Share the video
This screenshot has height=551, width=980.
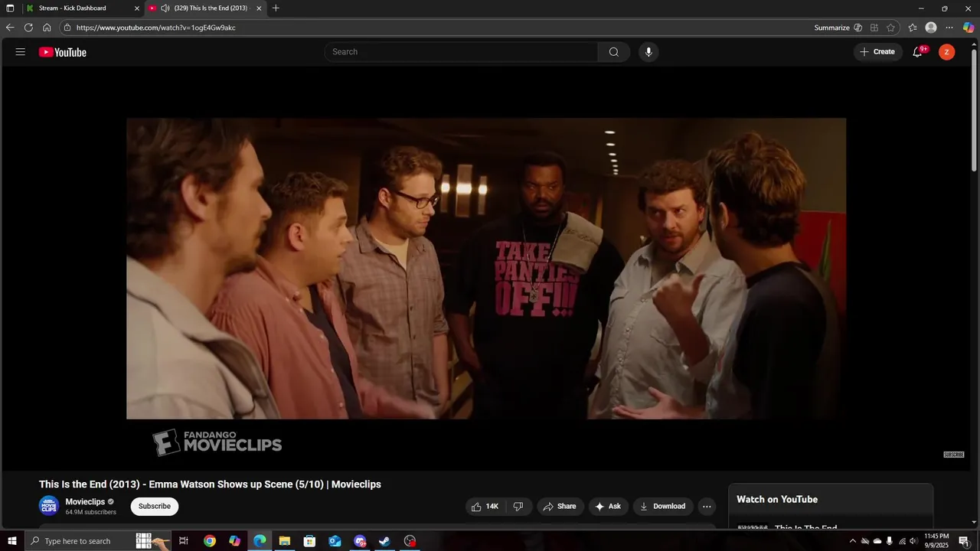[559, 506]
